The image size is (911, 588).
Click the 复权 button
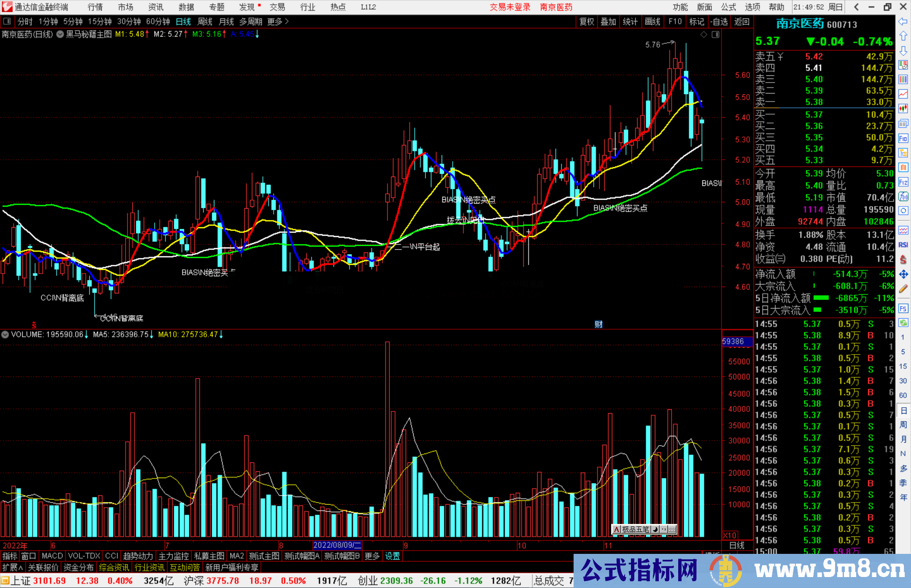(x=586, y=21)
